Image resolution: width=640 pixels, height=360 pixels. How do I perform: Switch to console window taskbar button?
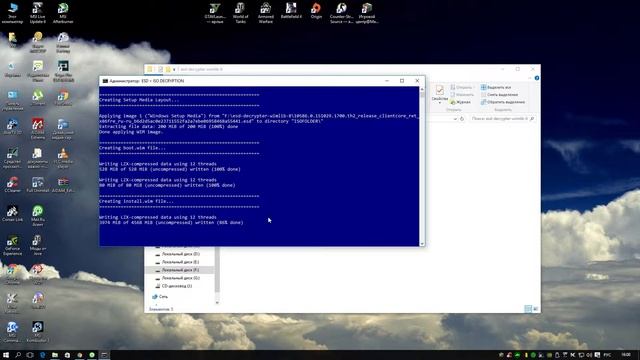tap(104, 355)
